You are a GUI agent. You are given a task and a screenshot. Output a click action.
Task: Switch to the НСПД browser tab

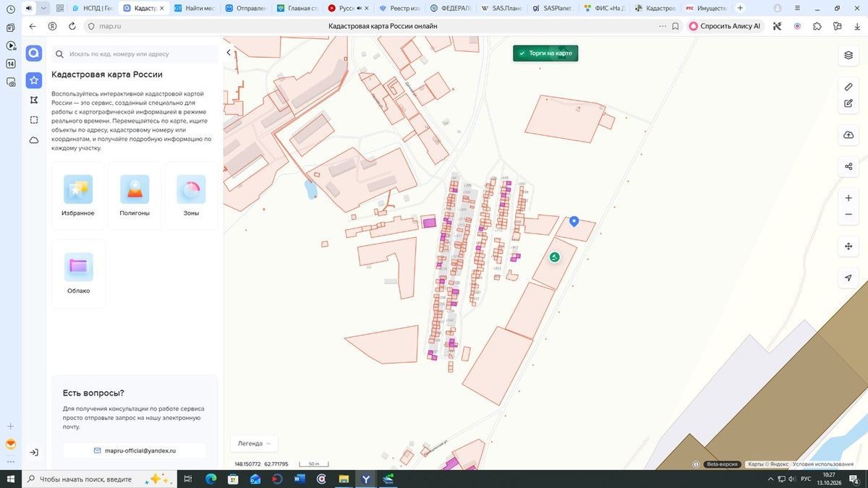[x=94, y=8]
